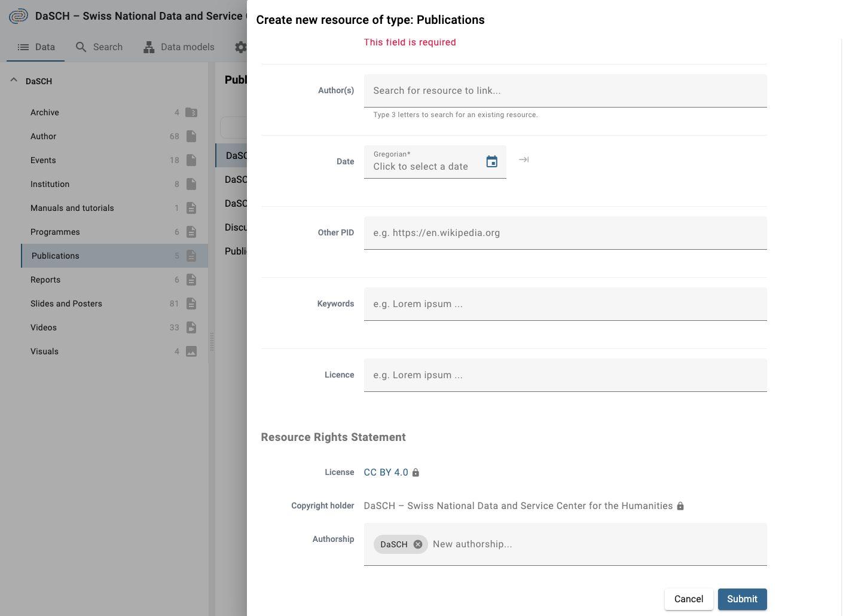
Task: Focus the Licence input field
Action: point(565,375)
